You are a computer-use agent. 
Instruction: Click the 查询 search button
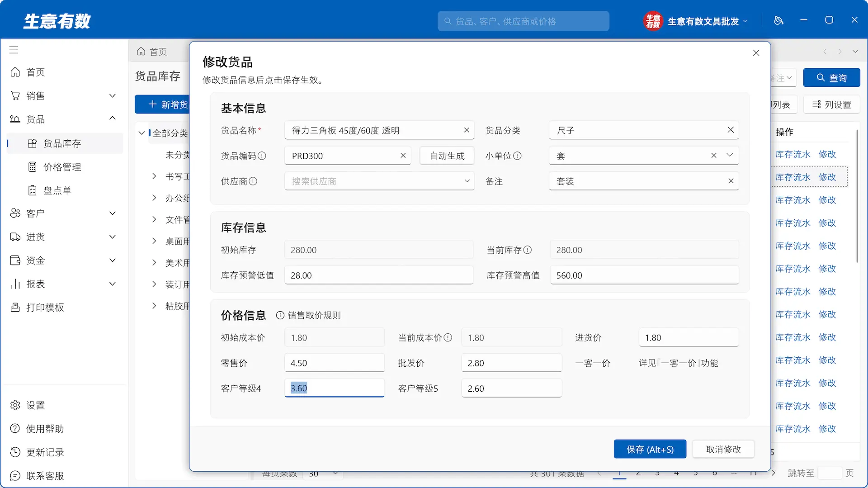point(831,78)
